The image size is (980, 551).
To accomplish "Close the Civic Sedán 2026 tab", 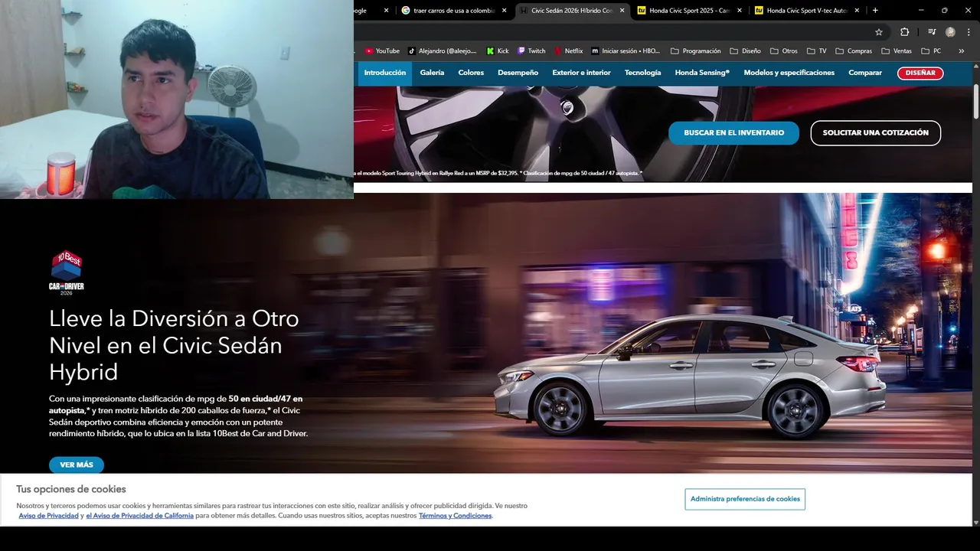I will click(x=622, y=11).
